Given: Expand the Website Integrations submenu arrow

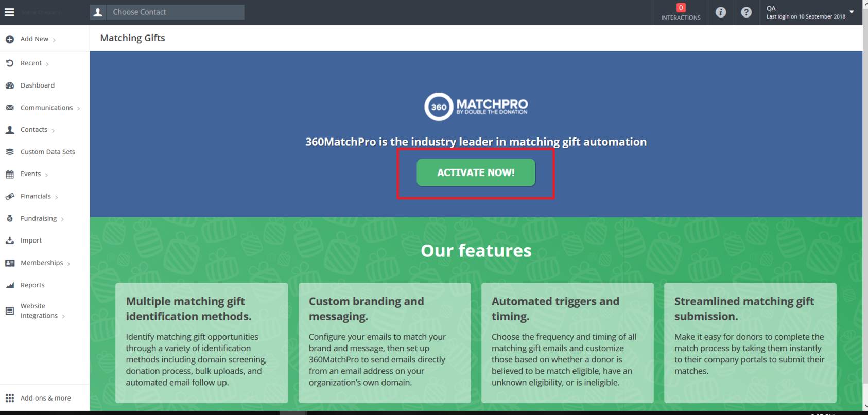Looking at the screenshot, I should [x=63, y=316].
